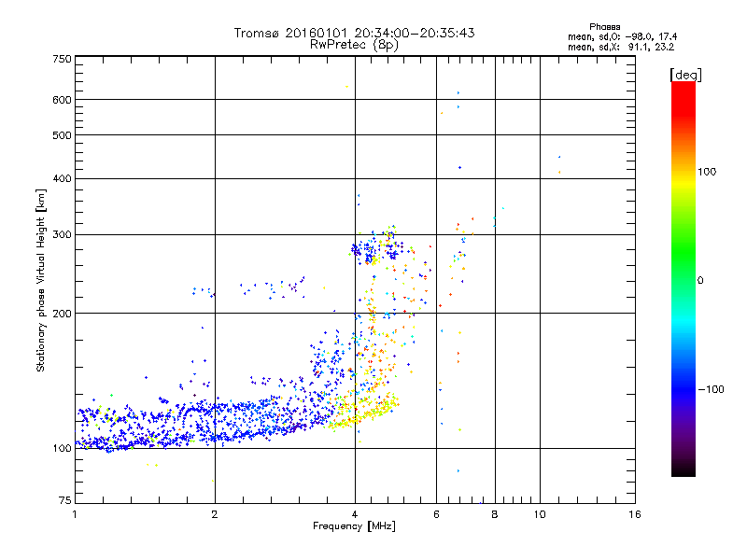This screenshot has width=747, height=560.
Task: Click the 'Stationary phase Virtual Height [km]' axis label
Action: coord(41,281)
